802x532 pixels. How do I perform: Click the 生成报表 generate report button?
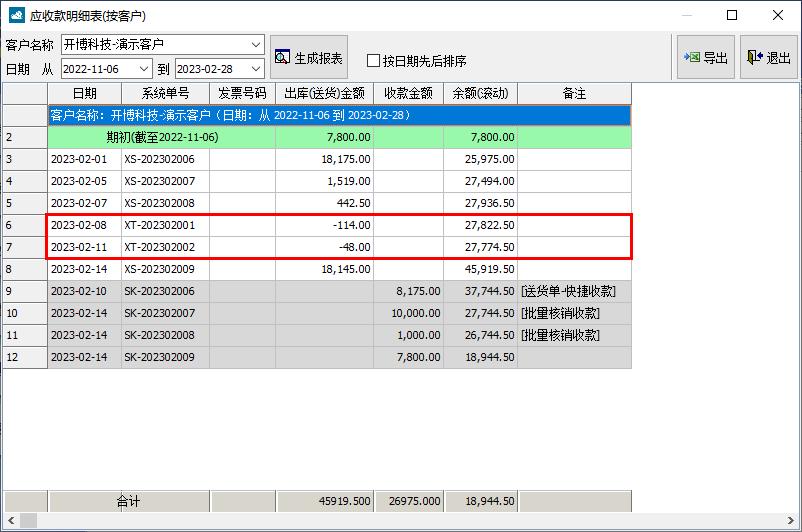309,57
